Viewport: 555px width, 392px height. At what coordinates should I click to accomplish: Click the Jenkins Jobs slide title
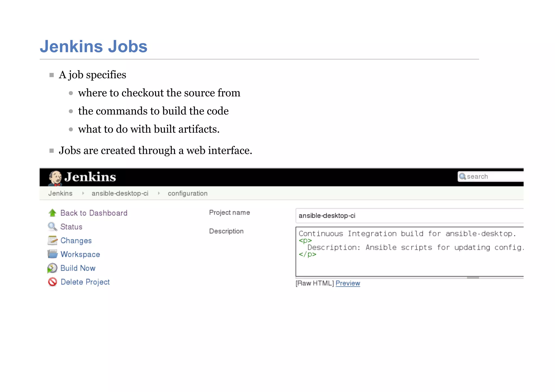[93, 46]
